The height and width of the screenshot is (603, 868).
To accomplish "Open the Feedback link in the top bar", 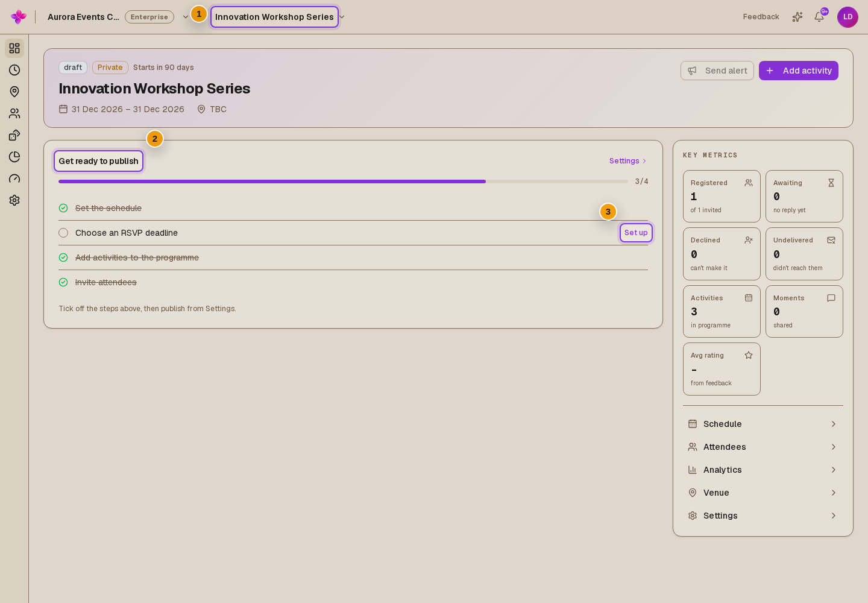I will click(x=761, y=17).
